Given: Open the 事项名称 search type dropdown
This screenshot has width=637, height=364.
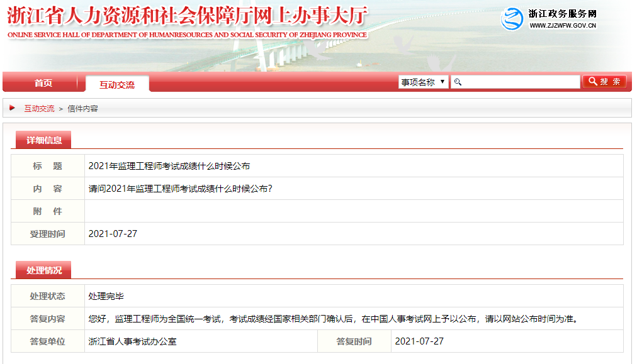Looking at the screenshot, I should [x=423, y=82].
